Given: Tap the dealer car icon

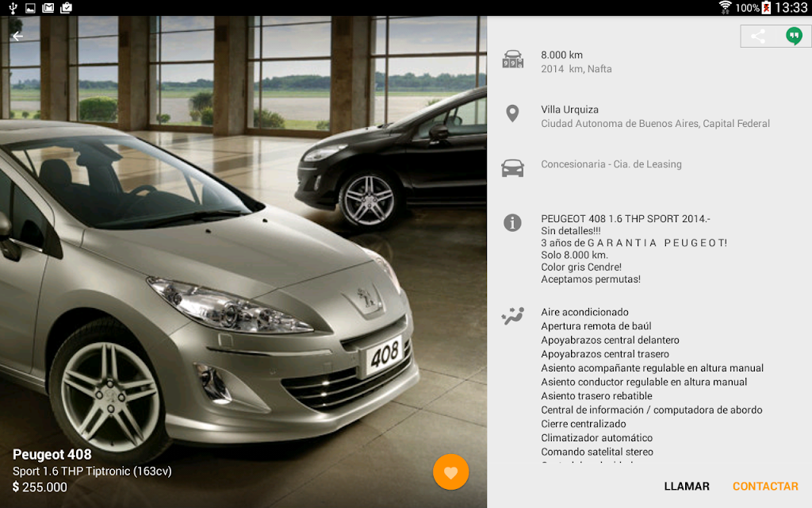Looking at the screenshot, I should tap(513, 168).
